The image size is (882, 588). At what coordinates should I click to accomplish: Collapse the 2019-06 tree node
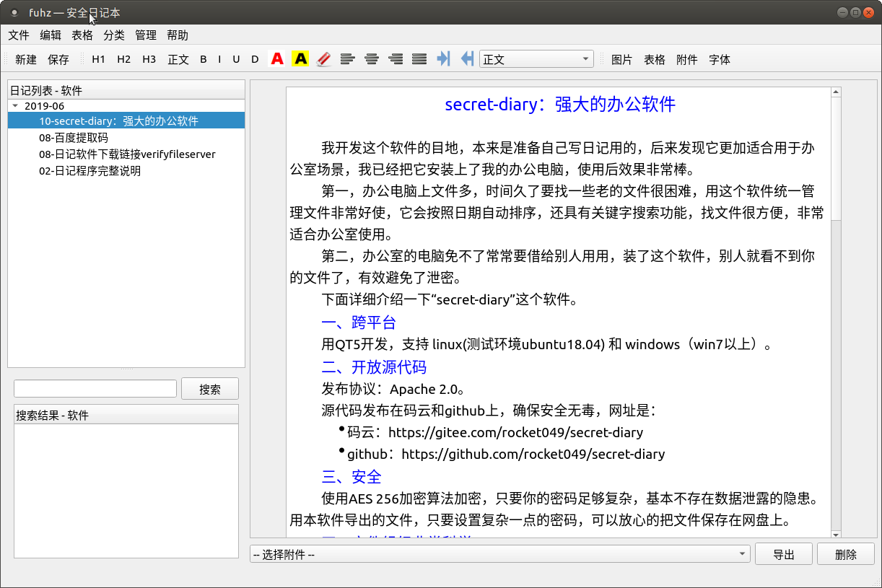pos(15,105)
